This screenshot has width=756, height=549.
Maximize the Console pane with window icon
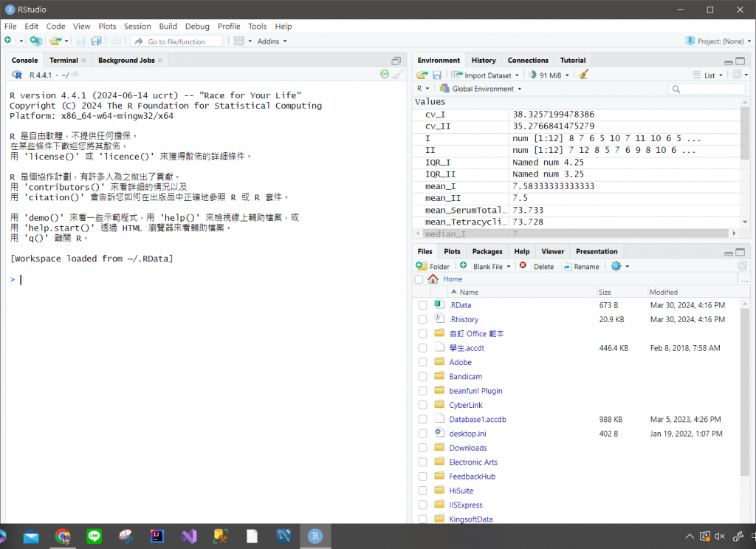click(x=396, y=61)
